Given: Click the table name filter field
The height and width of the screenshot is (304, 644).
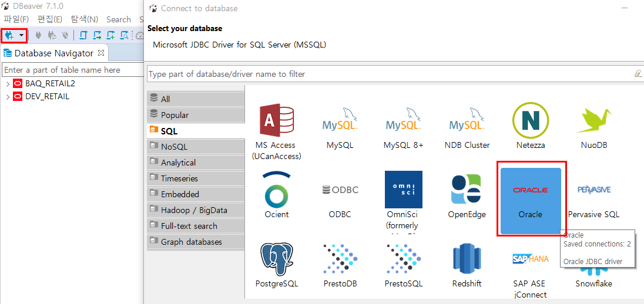Looking at the screenshot, I should (x=72, y=70).
